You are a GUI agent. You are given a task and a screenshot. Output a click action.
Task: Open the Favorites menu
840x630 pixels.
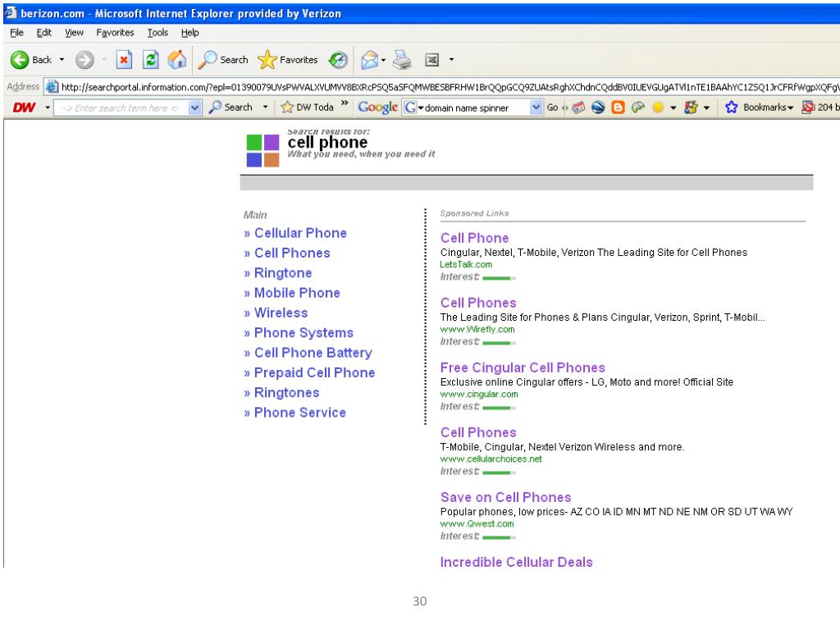tap(115, 33)
